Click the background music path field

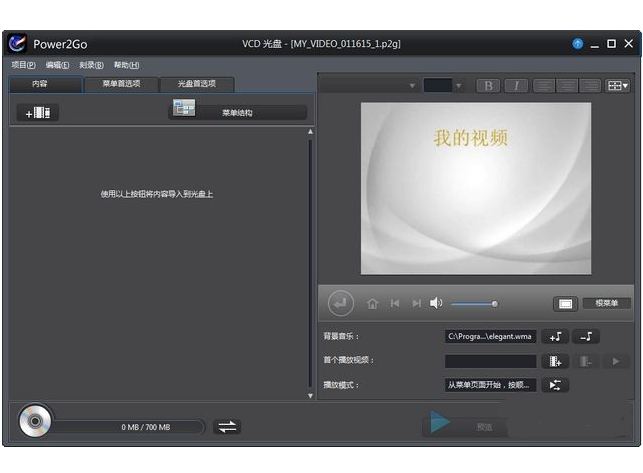pos(490,336)
